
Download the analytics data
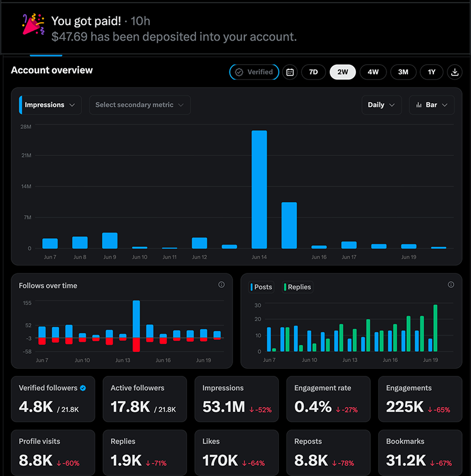coord(454,72)
